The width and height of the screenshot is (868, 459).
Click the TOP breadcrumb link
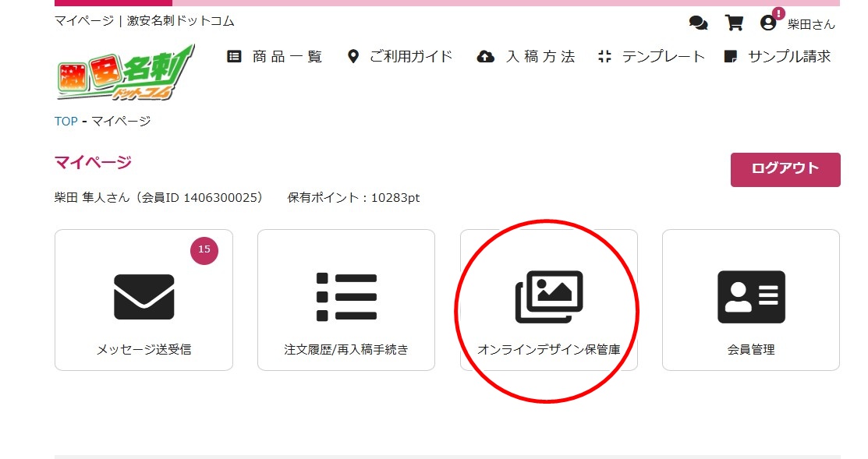coord(66,122)
